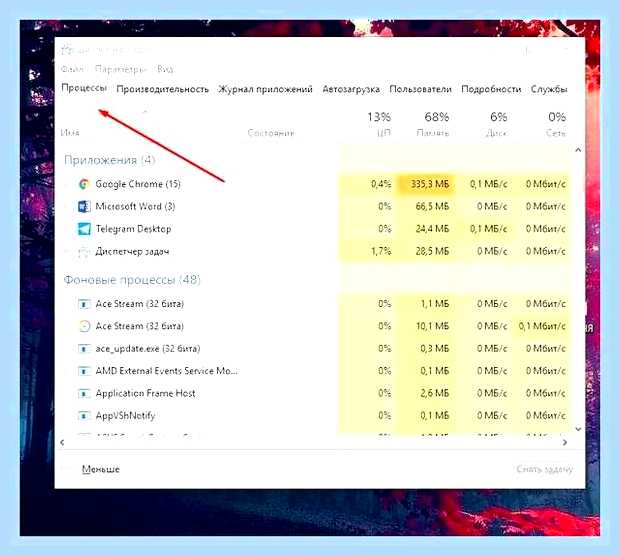Click the Фоновые процессы (48) group header
This screenshot has height=556, width=620.
click(132, 280)
